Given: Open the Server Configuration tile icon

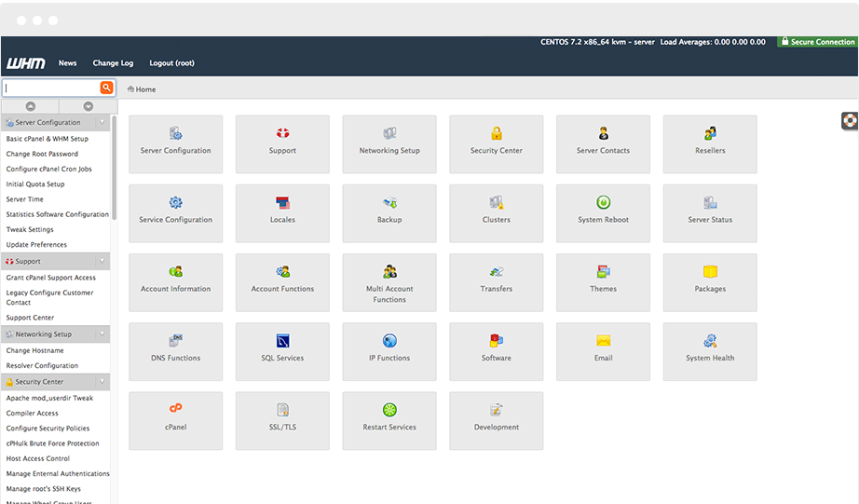Looking at the screenshot, I should (x=175, y=134).
